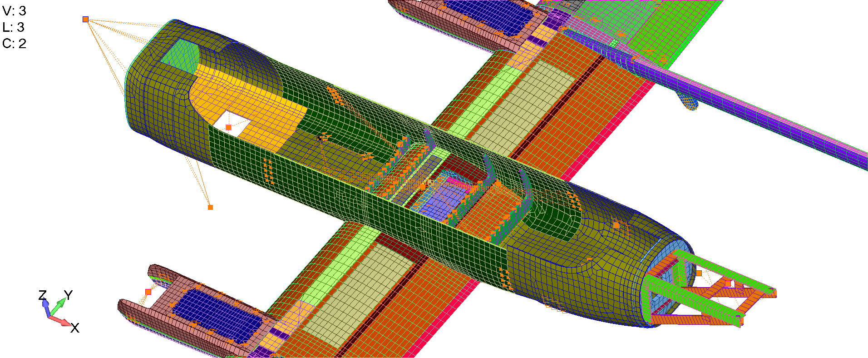
Task: Click the "L: 3" layer label
Action: (13, 27)
